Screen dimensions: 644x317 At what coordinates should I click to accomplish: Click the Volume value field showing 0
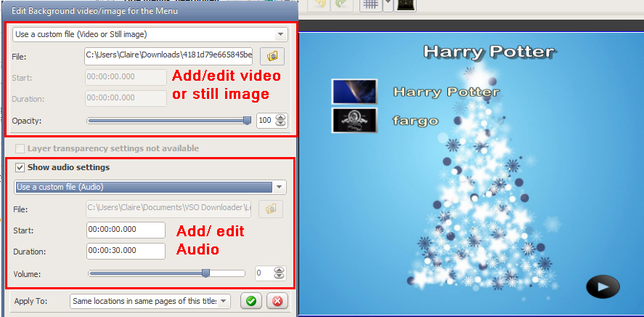(264, 273)
